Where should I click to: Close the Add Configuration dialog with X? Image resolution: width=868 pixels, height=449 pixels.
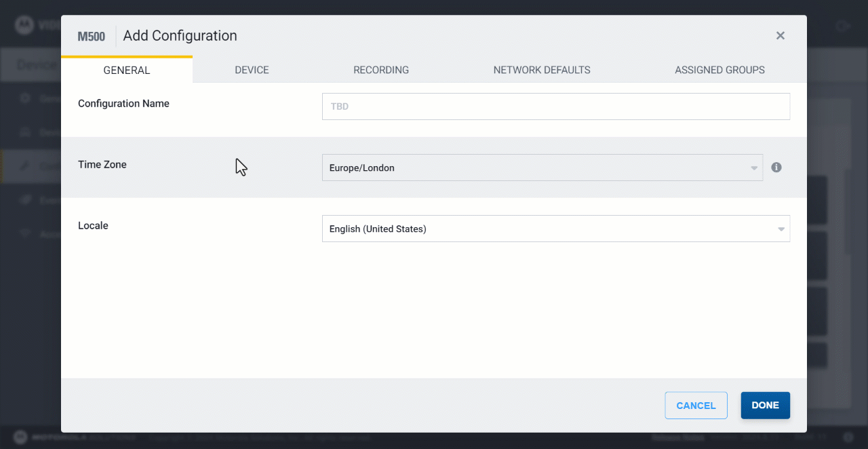pos(781,36)
